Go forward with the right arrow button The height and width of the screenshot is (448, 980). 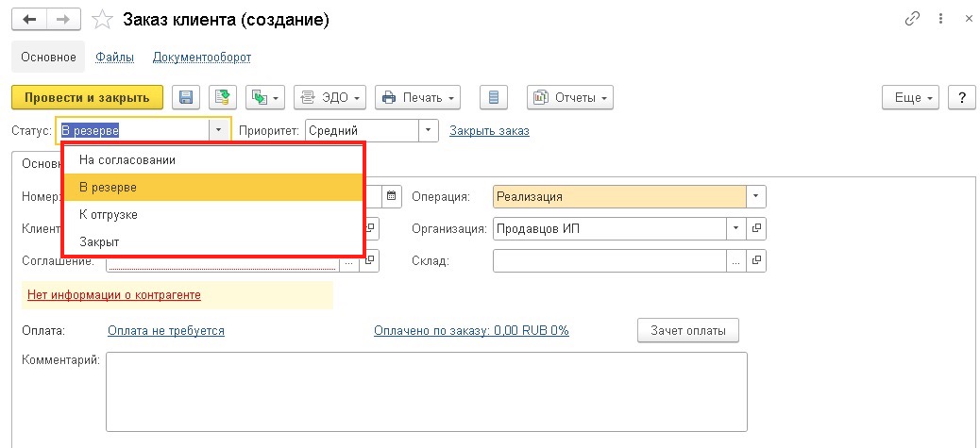(x=64, y=20)
